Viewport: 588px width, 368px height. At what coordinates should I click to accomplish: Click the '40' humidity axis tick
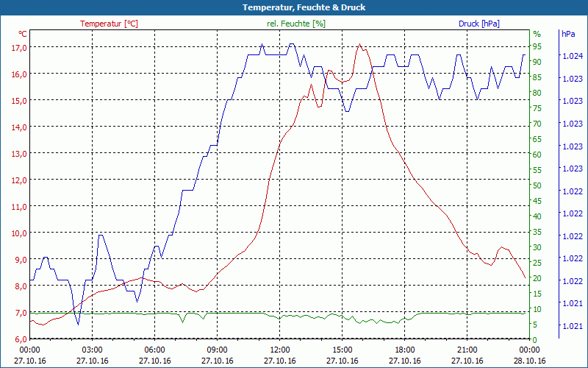pos(537,216)
